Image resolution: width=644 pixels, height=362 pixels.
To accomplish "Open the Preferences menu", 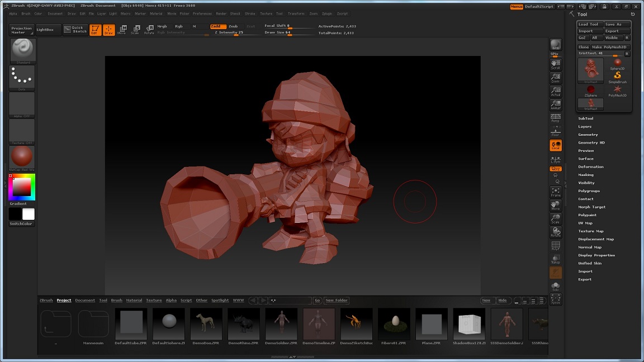I will [x=202, y=13].
